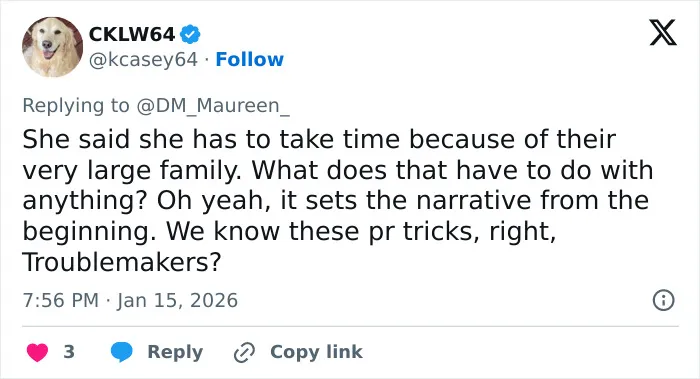Image resolution: width=700 pixels, height=379 pixels.
Task: Click the Jan 15, 2026 date
Action: point(177,300)
